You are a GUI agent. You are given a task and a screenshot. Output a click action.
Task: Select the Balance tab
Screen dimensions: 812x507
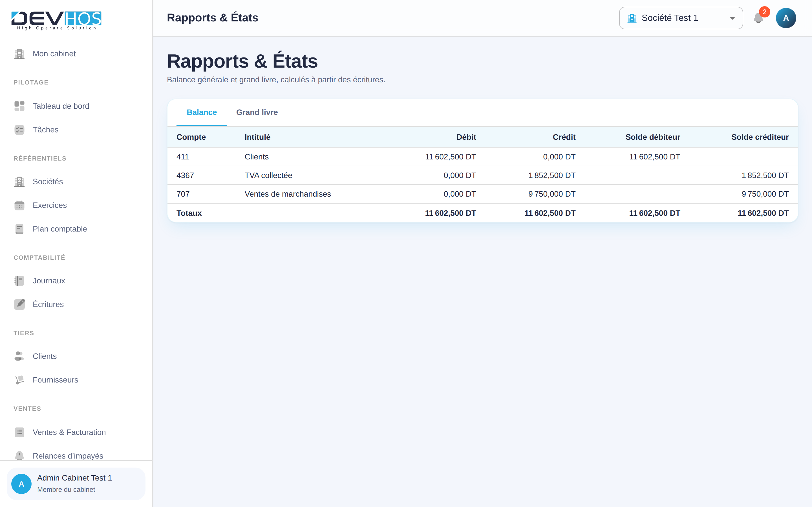202,112
